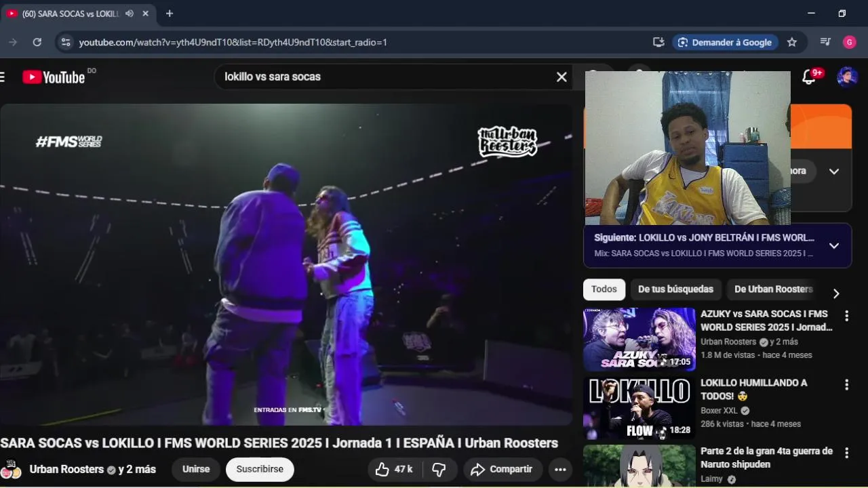The width and height of the screenshot is (868, 488).
Task: Click Siguiente: LOKILLO vs JONY BELTRÁN text
Action: pyautogui.click(x=705, y=238)
